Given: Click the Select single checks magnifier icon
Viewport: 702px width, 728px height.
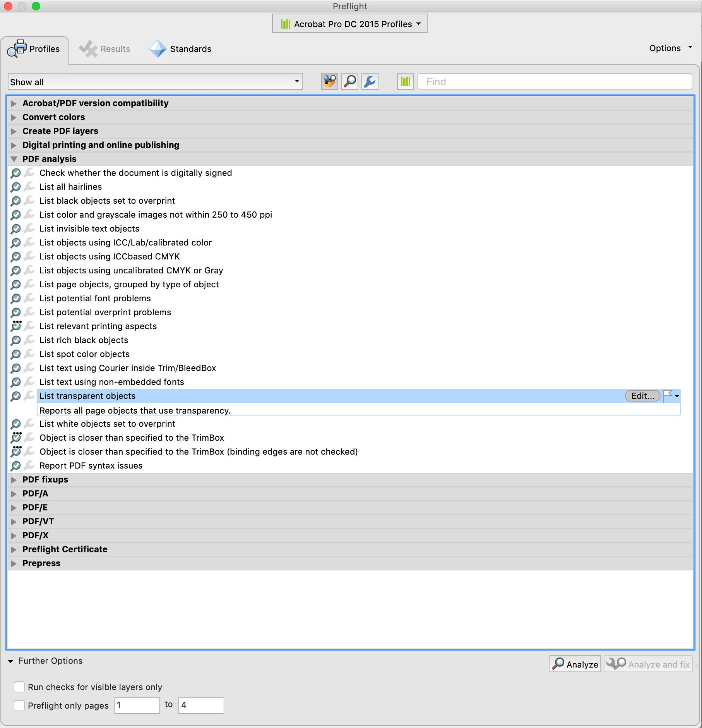Looking at the screenshot, I should [350, 81].
